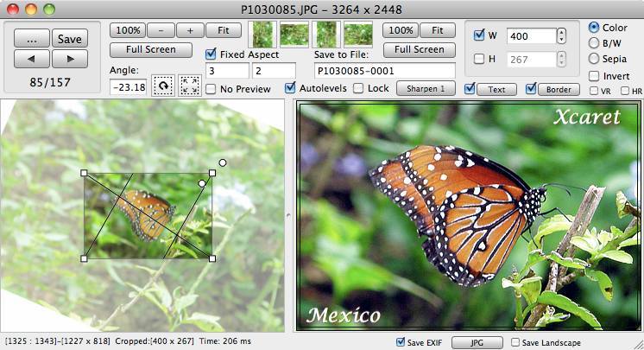644x350 pixels.
Task: Set left pane zoom to 100%
Action: point(128,30)
